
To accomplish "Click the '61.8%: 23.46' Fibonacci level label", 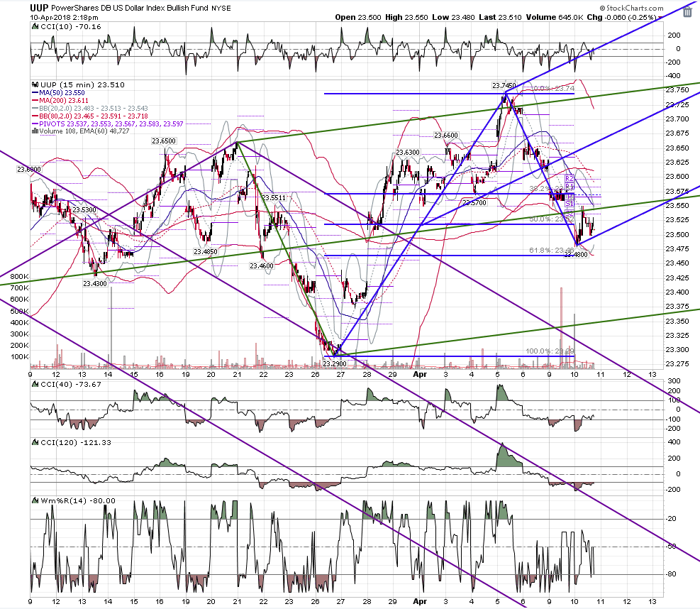I will pos(552,251).
